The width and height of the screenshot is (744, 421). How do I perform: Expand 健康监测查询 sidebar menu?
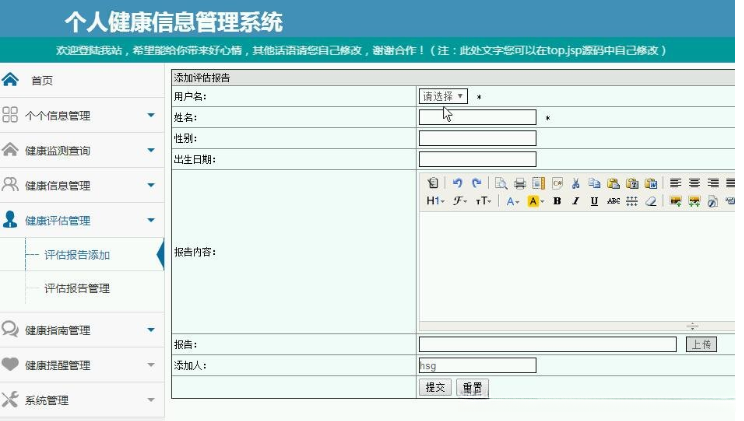[x=82, y=150]
